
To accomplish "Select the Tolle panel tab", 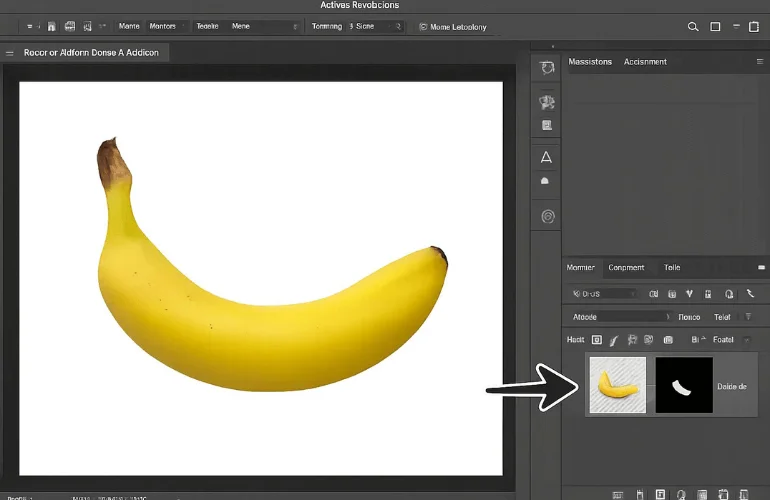I will coord(672,268).
